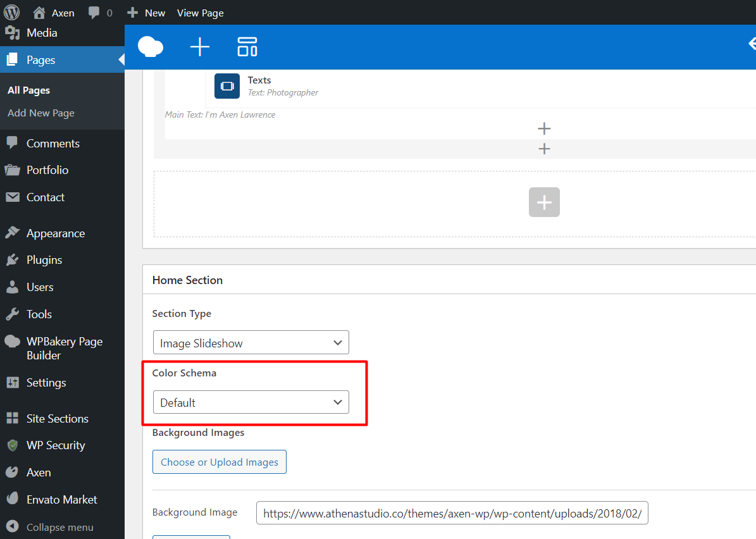Open the Color Schema dropdown
This screenshot has width=756, height=539.
coord(251,402)
